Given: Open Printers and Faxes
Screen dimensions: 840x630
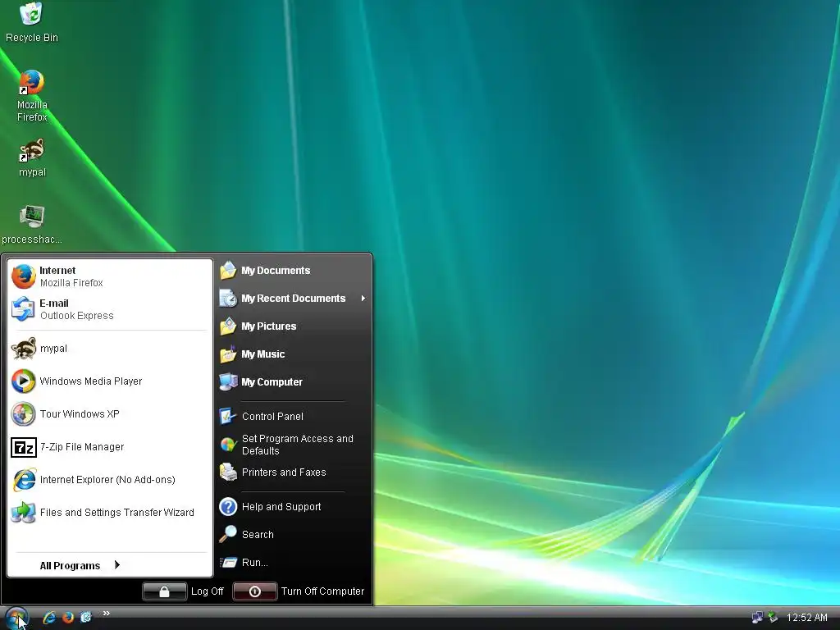Looking at the screenshot, I should click(x=293, y=472).
